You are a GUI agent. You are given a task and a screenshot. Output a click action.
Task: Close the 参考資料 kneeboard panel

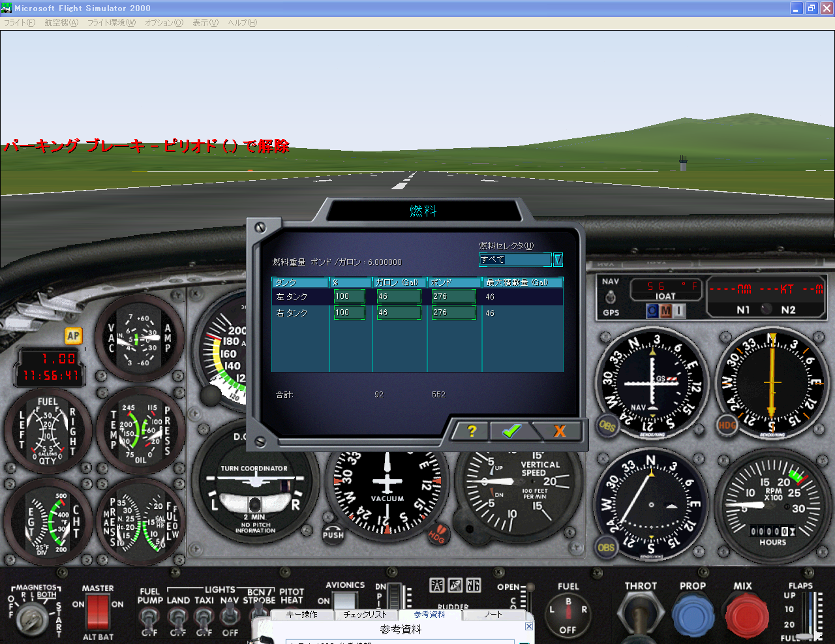pos(529,626)
